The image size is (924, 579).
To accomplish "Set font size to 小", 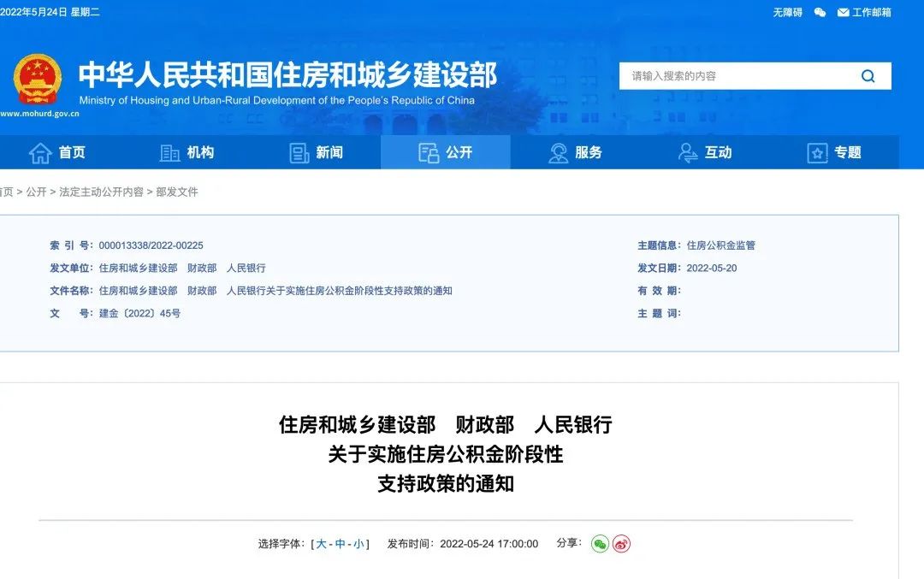I will click(358, 544).
